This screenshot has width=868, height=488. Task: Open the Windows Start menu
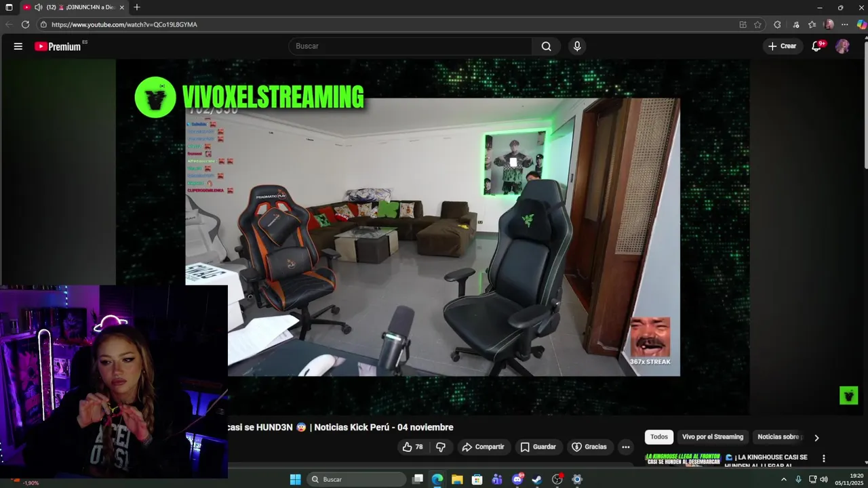[x=295, y=479]
